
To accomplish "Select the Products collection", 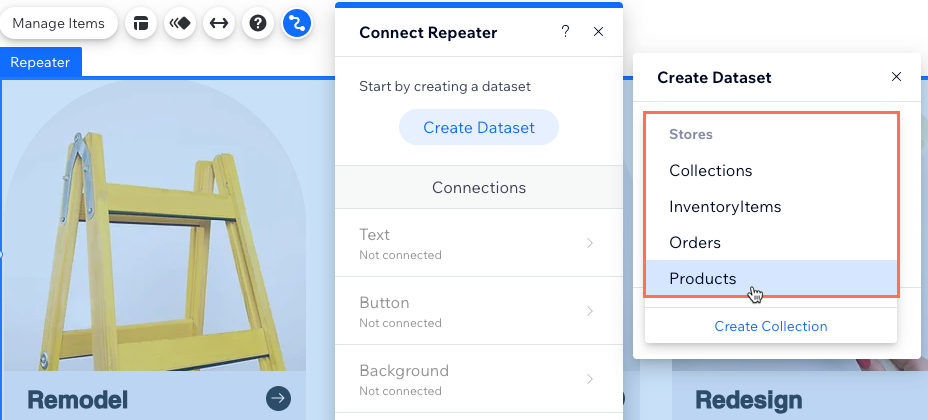I will pyautogui.click(x=703, y=279).
